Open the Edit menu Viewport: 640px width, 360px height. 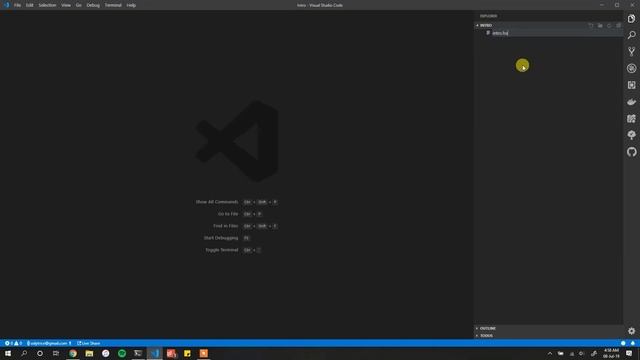[x=30, y=5]
